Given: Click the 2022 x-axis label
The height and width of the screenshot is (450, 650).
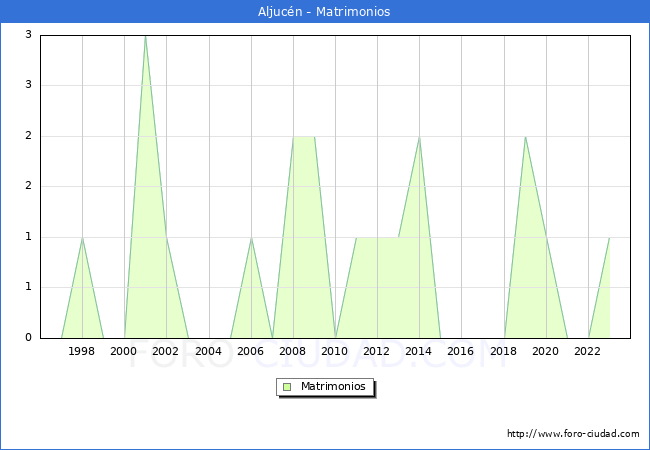Looking at the screenshot, I should click(x=587, y=351).
